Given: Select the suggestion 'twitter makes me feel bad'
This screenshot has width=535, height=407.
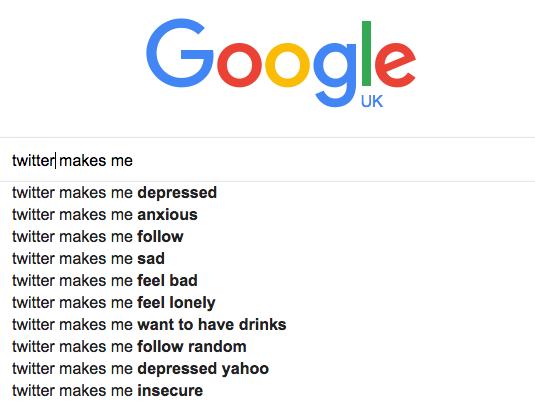Looking at the screenshot, I should (x=268, y=281).
